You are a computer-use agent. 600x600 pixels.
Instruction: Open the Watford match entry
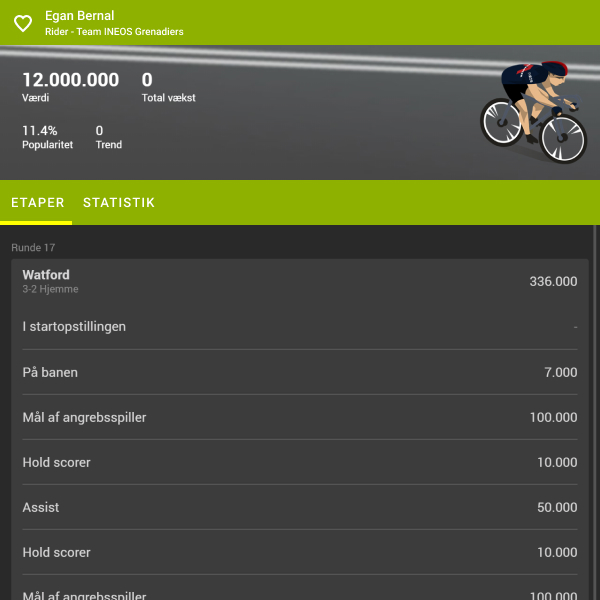pos(300,282)
